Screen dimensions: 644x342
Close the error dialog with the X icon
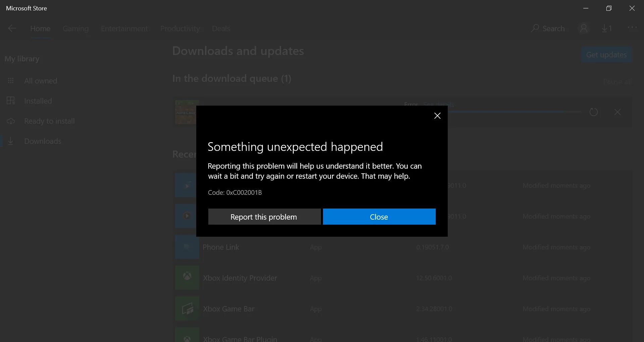pyautogui.click(x=437, y=116)
